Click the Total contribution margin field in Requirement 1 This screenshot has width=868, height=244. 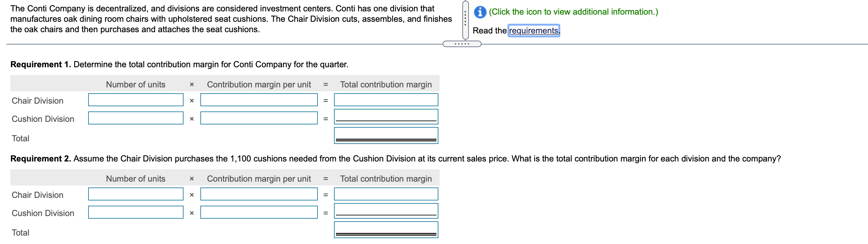pos(386,136)
